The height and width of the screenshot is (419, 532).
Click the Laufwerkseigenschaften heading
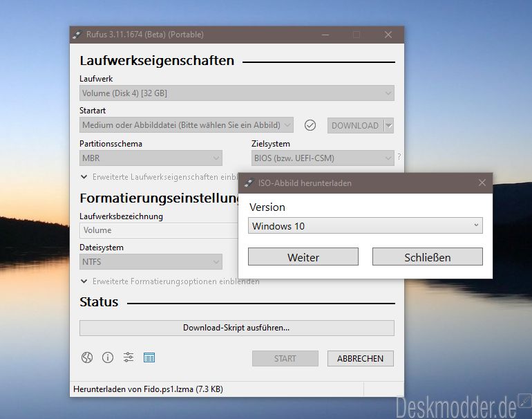click(157, 60)
